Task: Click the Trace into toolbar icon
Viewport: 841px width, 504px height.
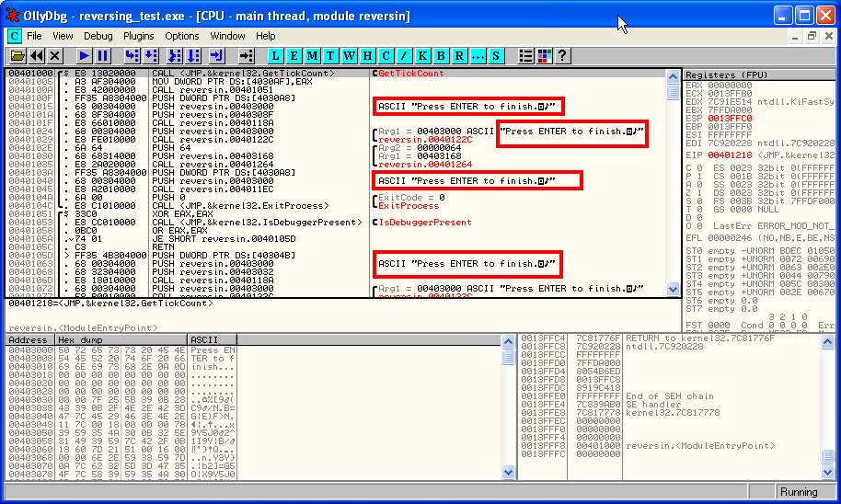Action: pos(175,56)
